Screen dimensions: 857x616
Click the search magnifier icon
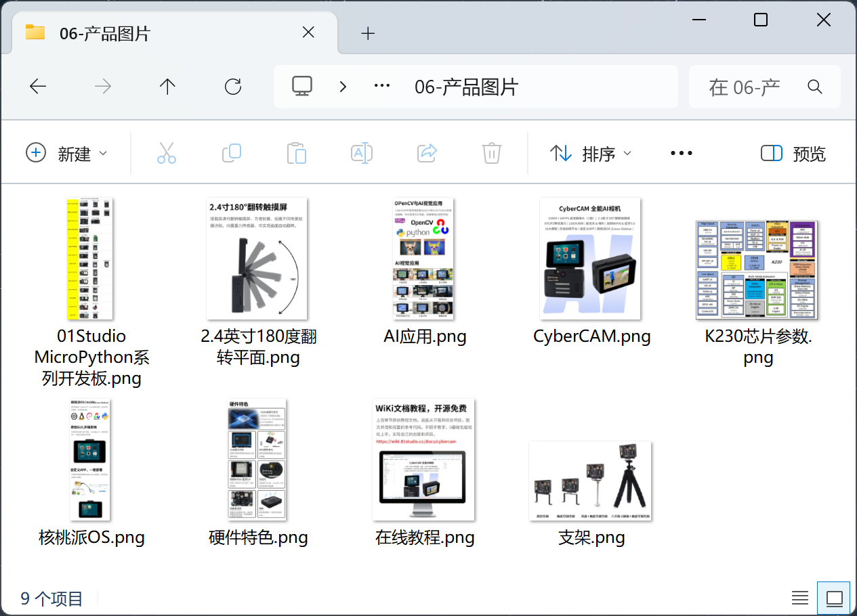(815, 87)
